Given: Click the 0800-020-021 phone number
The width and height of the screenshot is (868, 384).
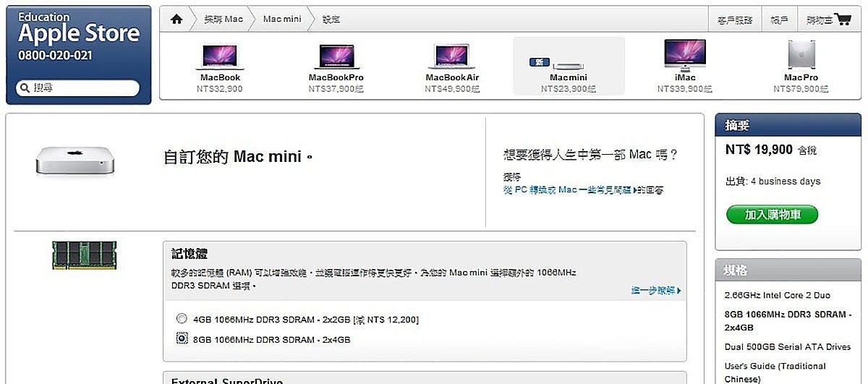Looking at the screenshot, I should point(55,55).
